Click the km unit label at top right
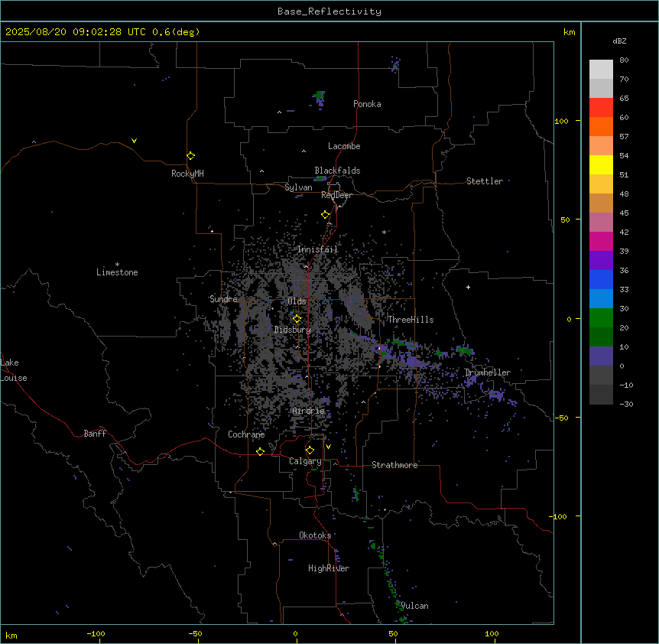 click(569, 32)
